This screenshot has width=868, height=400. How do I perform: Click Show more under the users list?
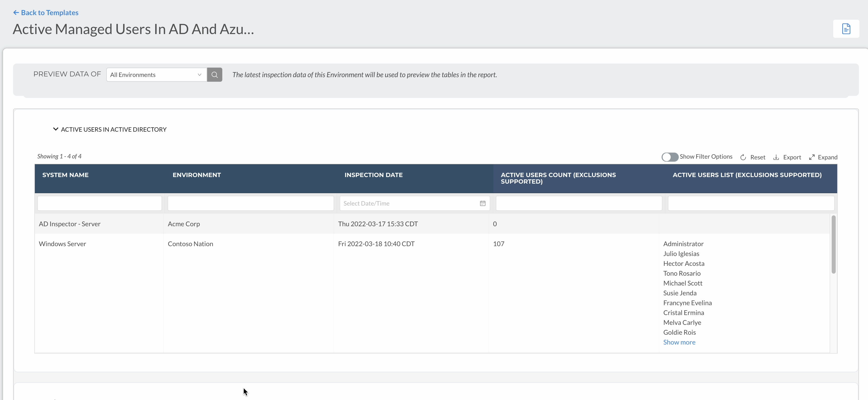[679, 342]
